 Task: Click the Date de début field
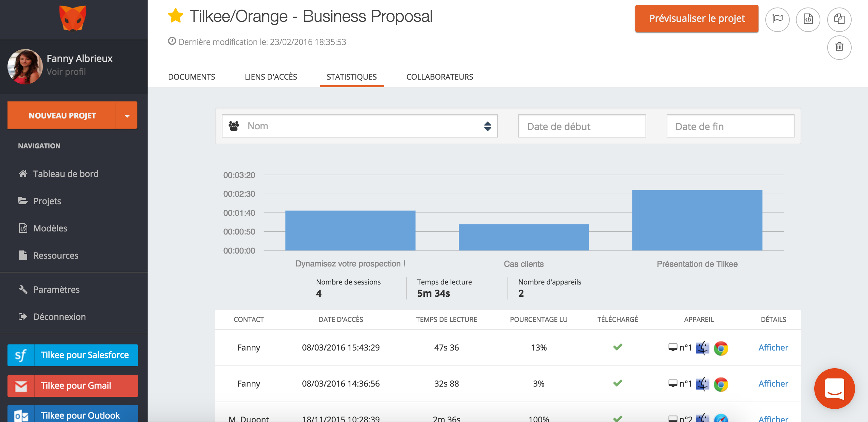tap(582, 126)
